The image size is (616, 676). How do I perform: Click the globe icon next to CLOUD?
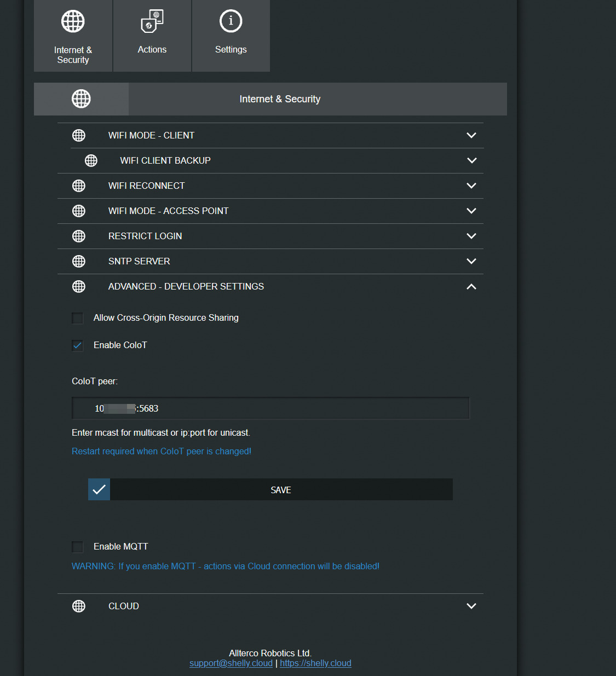coord(79,606)
